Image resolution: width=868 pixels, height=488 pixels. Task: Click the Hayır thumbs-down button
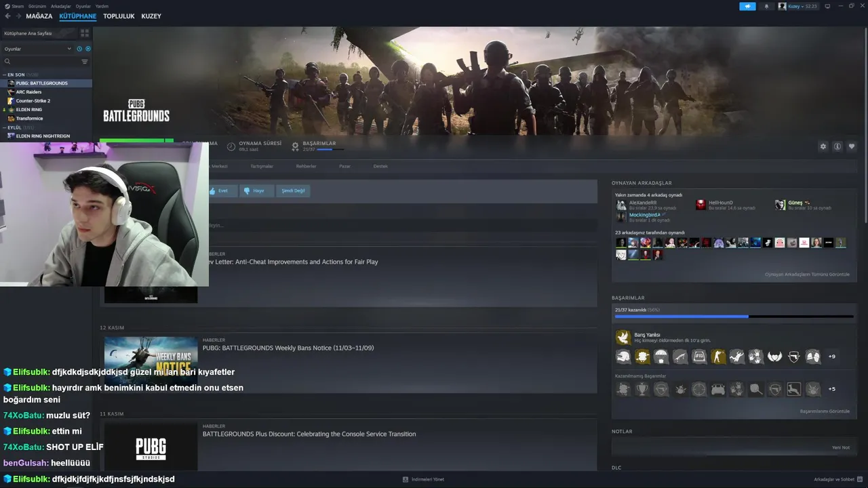click(x=258, y=191)
